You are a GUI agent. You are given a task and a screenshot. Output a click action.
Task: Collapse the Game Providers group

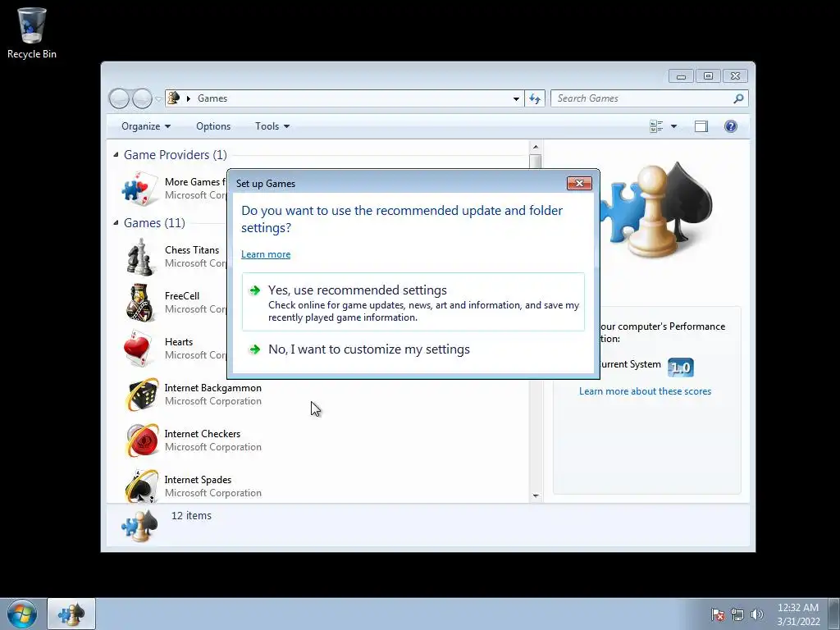[x=116, y=155]
